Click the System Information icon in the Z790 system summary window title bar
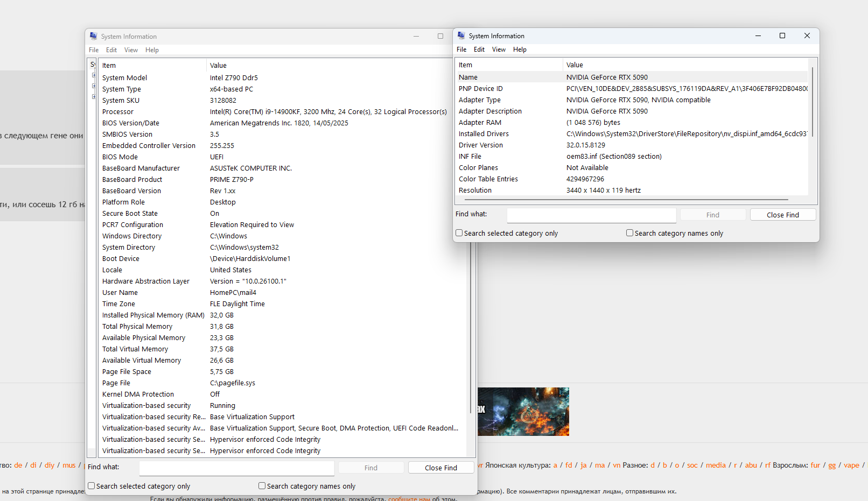Screen dimensions: 868x501 click(x=93, y=36)
